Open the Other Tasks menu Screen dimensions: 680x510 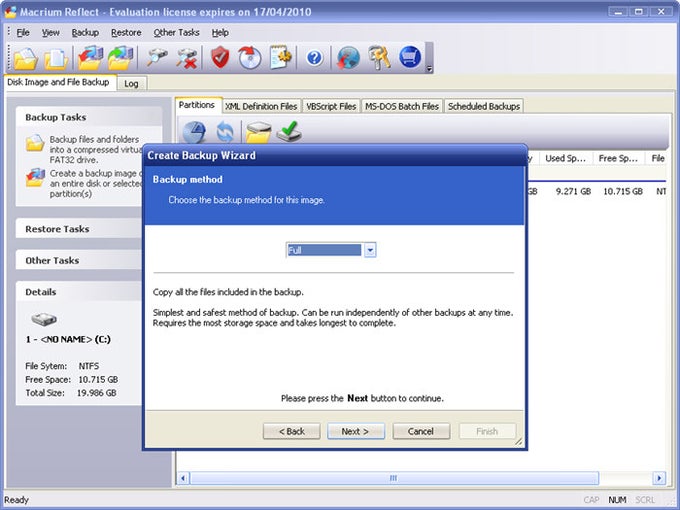point(177,33)
